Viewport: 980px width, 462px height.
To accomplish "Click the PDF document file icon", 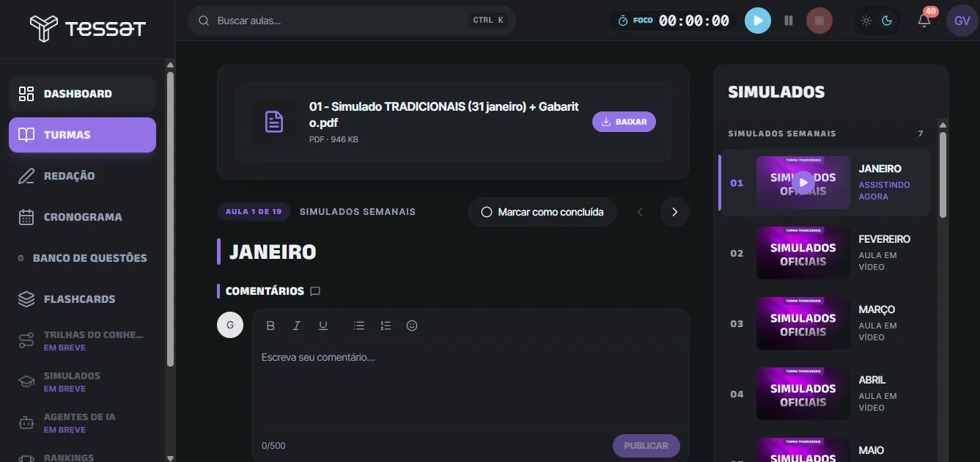I will 274,122.
